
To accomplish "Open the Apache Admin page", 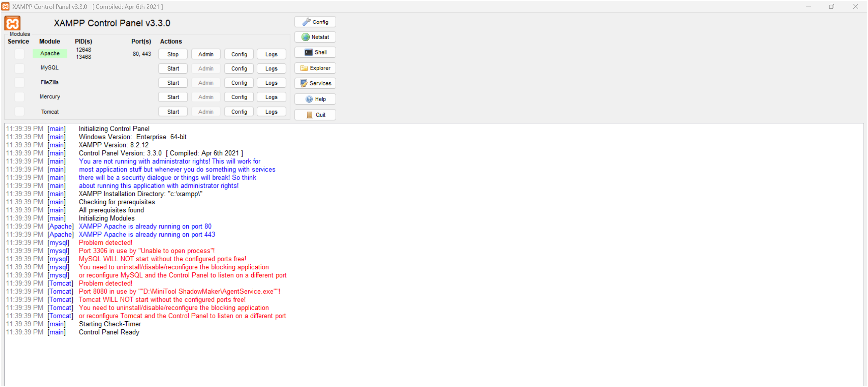I will pyautogui.click(x=206, y=54).
